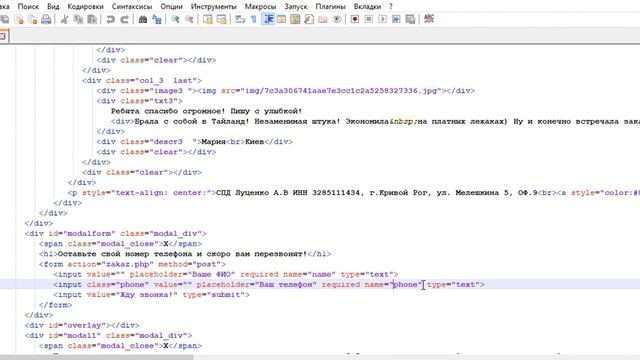
Task: Open the Опции menu
Action: click(171, 7)
